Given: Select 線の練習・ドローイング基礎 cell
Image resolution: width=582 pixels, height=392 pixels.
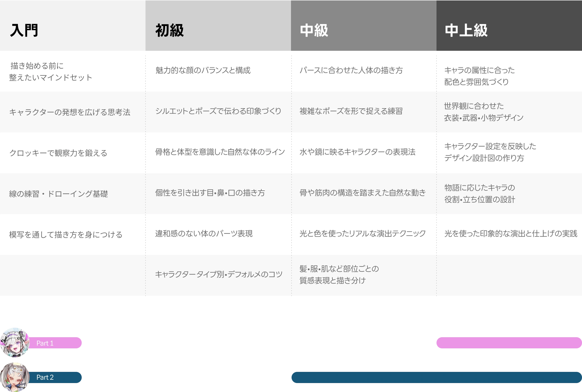Looking at the screenshot, I should [x=73, y=194].
